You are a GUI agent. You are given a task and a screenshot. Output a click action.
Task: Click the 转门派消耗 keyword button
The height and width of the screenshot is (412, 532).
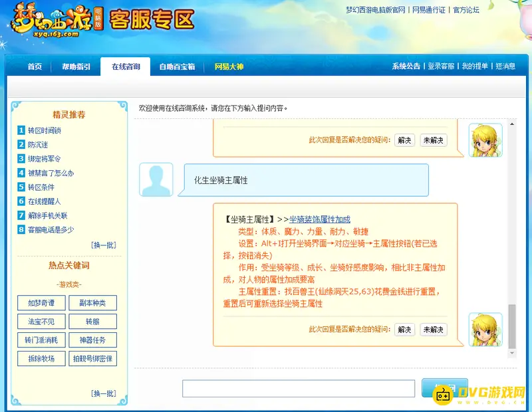click(x=41, y=340)
